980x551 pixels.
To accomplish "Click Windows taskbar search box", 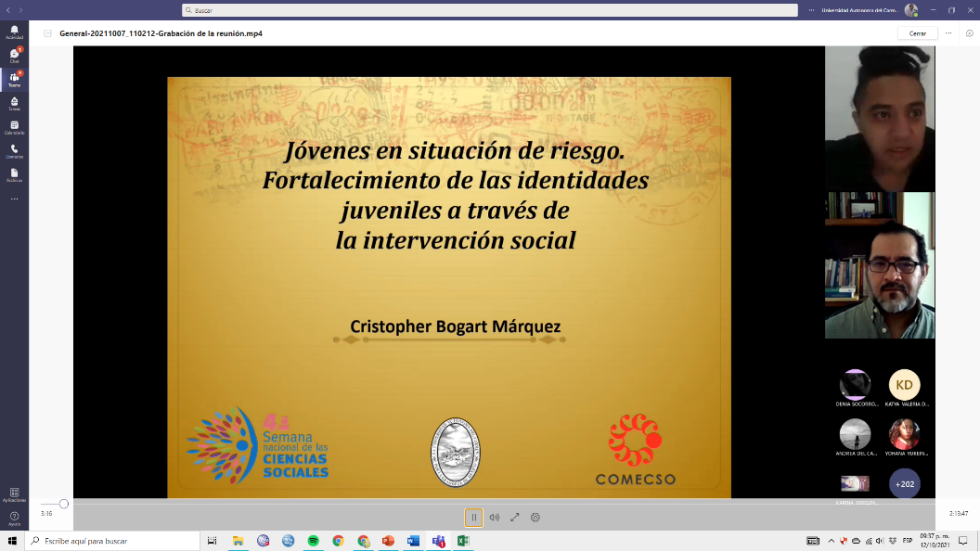I will 112,541.
